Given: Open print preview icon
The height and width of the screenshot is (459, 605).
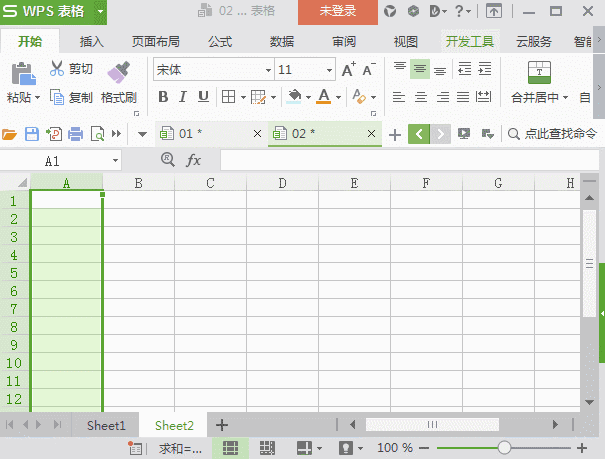Looking at the screenshot, I should pos(97,134).
